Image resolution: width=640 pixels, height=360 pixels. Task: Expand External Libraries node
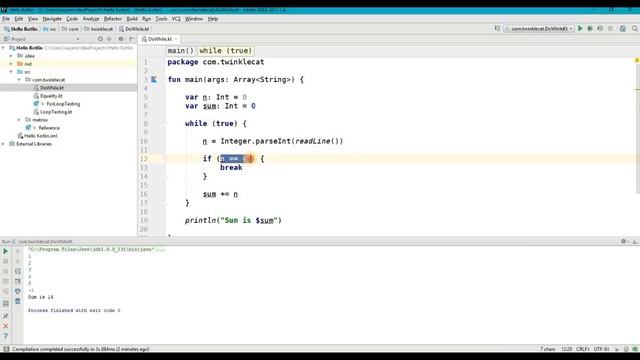pos(4,144)
